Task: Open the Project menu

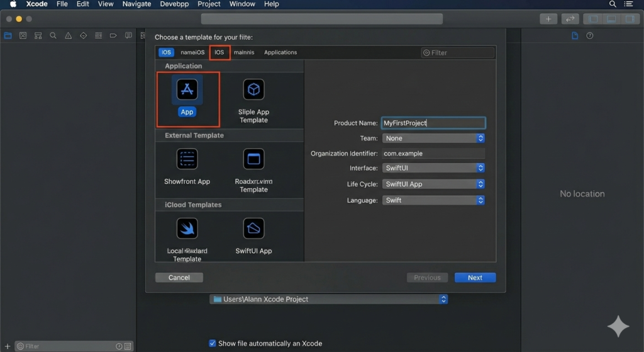Action: click(209, 4)
